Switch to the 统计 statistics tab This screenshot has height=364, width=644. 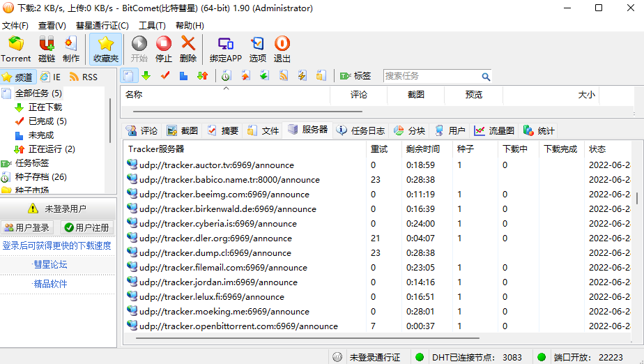point(539,130)
